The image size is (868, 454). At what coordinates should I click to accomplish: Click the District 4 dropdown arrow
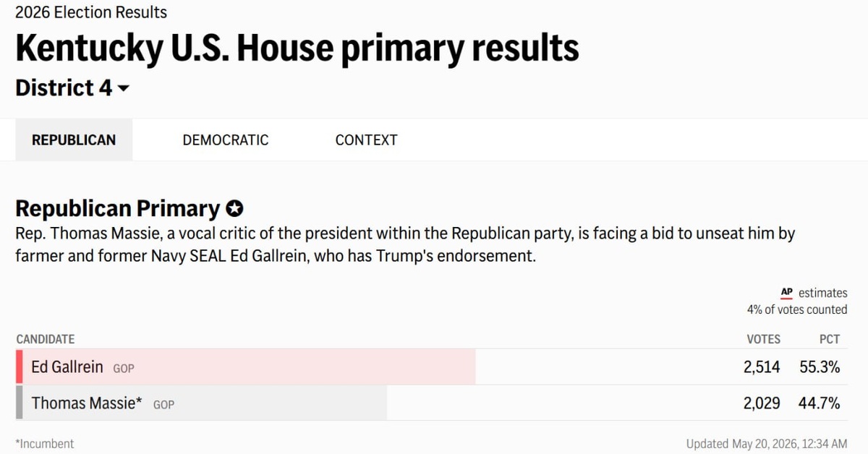(123, 89)
